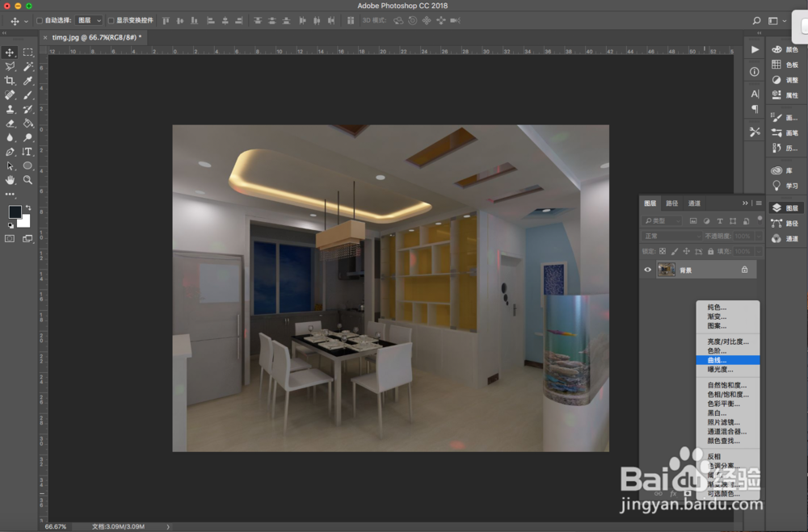This screenshot has height=532, width=808.
Task: Select the Clone Stamp tool
Action: 10,109
